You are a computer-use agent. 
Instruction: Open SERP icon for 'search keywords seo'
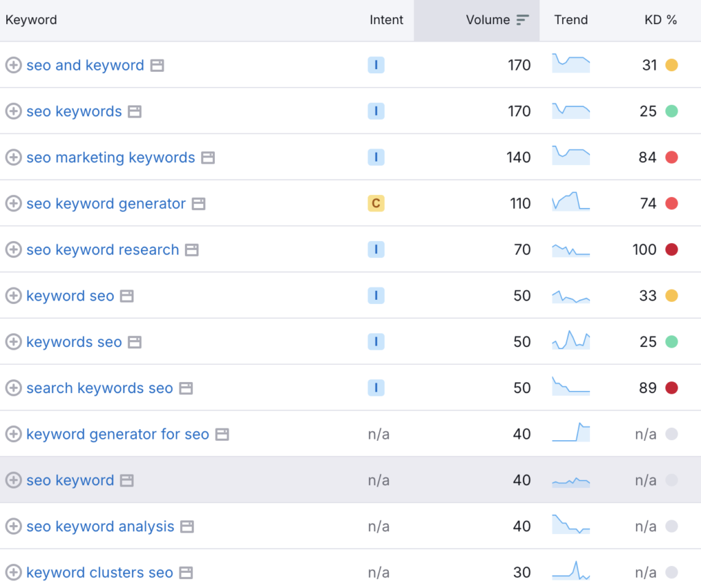(186, 388)
